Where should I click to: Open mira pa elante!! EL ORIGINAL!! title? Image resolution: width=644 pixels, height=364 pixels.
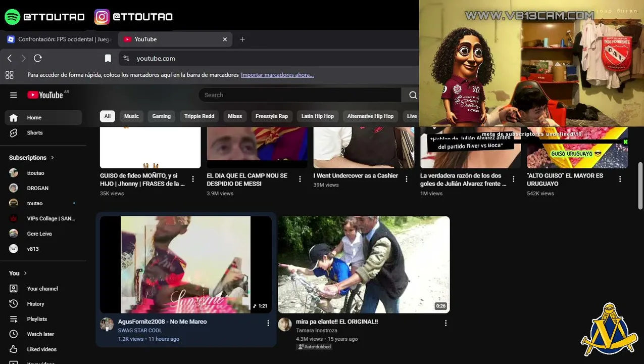pos(337,322)
